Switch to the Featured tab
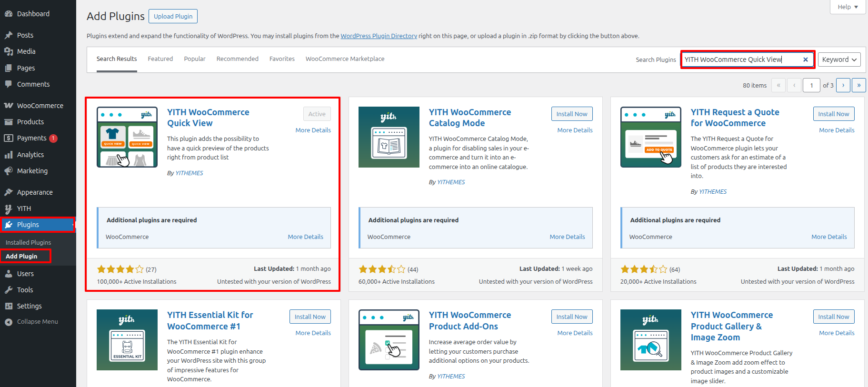 tap(160, 59)
